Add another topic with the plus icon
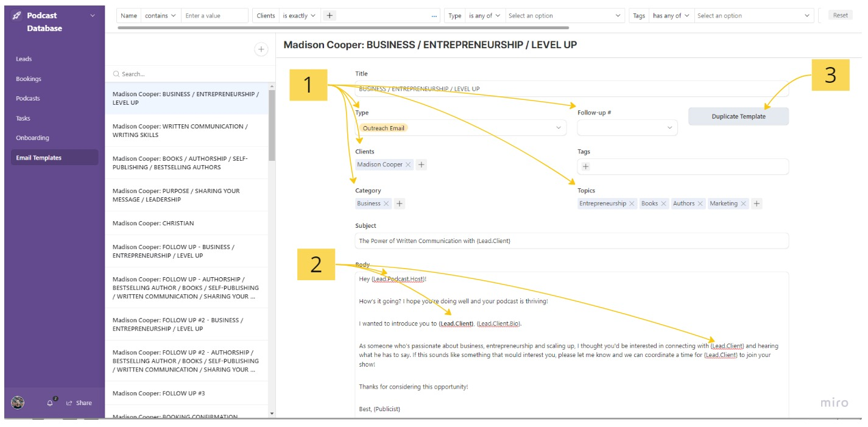 (x=757, y=203)
